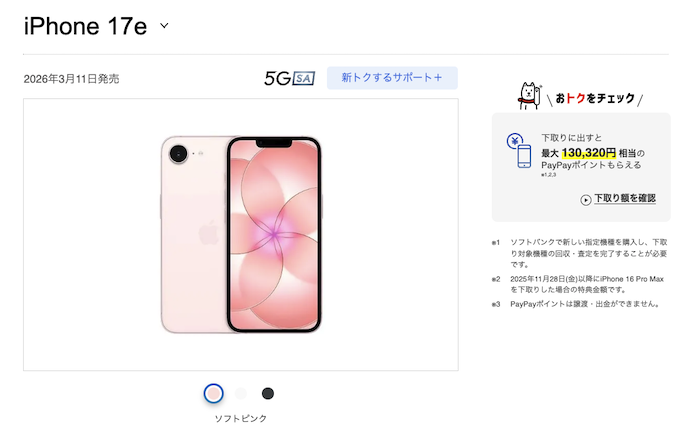This screenshot has width=700, height=441.
Task: Choose the white color swatch
Action: pos(241,393)
